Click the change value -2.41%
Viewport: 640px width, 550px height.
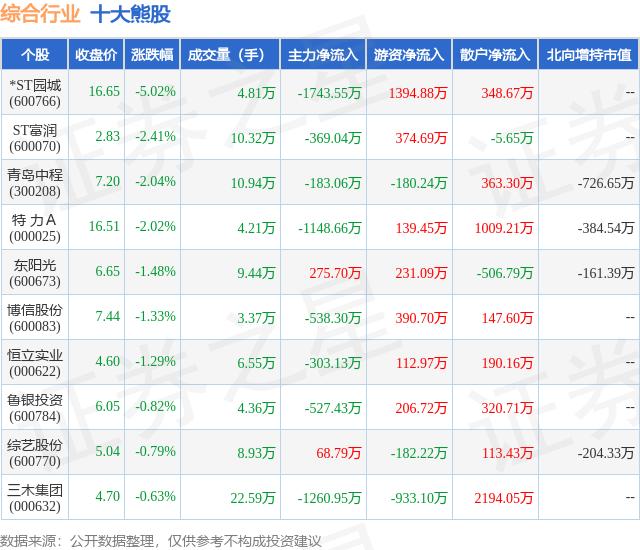coord(156,136)
